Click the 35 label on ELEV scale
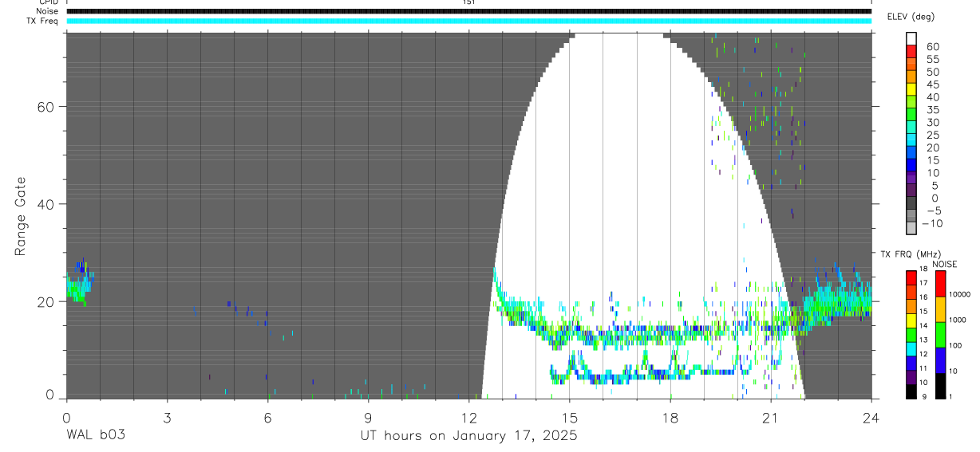Viewport: 980px width, 452px height. click(x=932, y=110)
